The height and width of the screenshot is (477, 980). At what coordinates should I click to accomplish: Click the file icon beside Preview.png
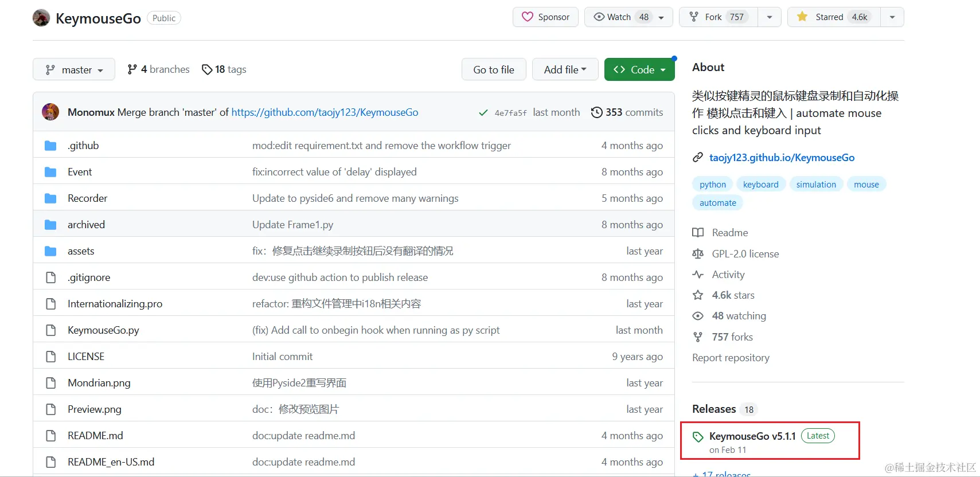[50, 409]
